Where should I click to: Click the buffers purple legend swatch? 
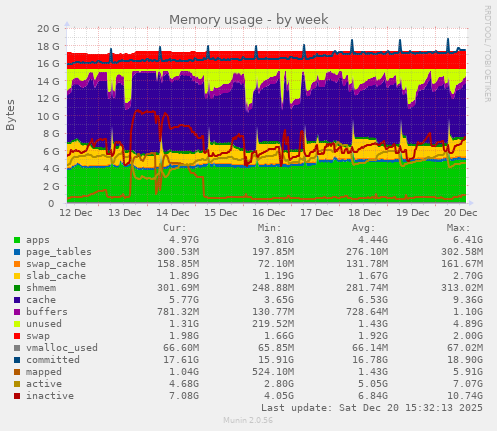click(x=17, y=312)
